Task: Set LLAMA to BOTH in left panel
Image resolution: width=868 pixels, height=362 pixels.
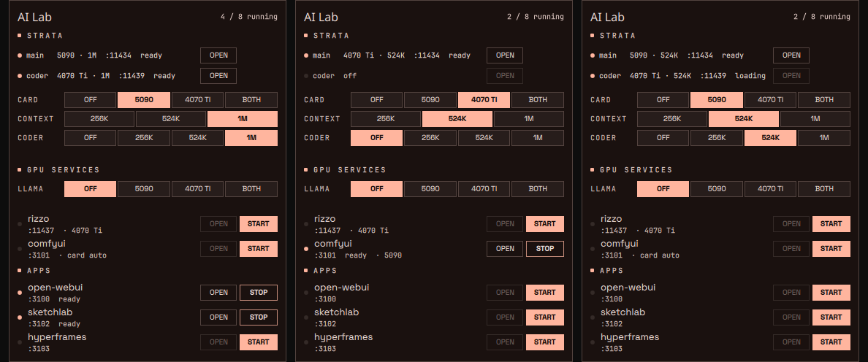Action: coord(251,189)
